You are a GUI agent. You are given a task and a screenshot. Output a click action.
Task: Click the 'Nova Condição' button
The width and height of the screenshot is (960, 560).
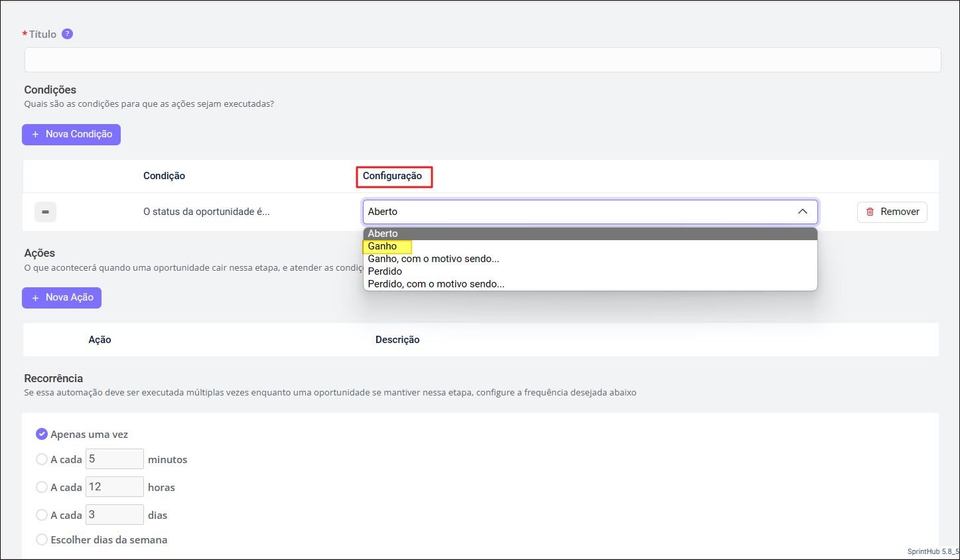coord(71,134)
